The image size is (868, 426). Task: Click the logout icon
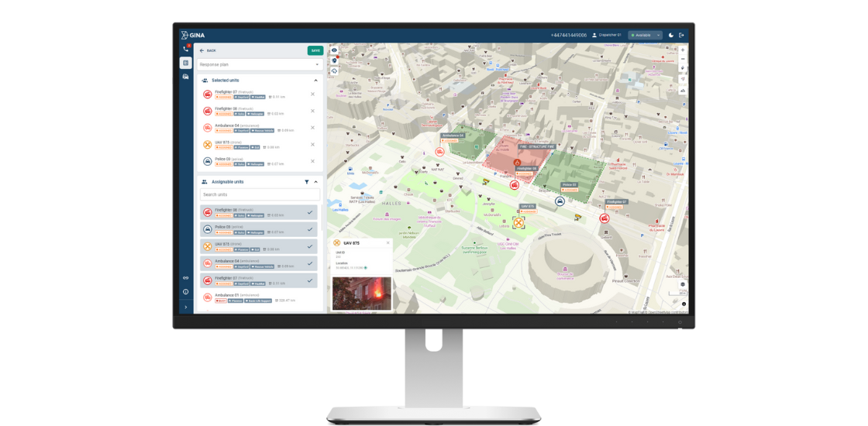point(681,35)
